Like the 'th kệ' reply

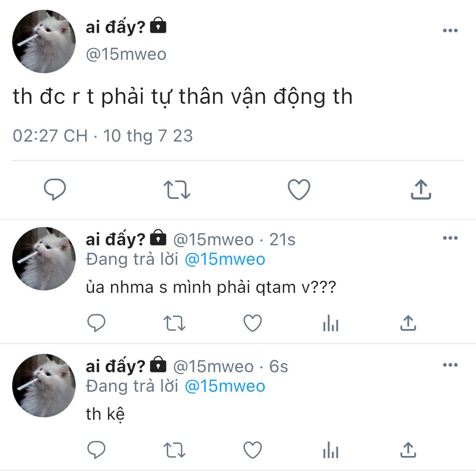click(x=253, y=449)
